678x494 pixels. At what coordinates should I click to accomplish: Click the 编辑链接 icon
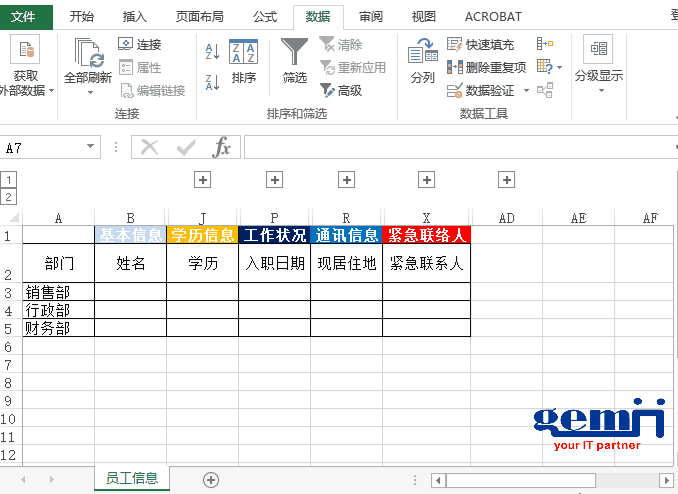[126, 90]
